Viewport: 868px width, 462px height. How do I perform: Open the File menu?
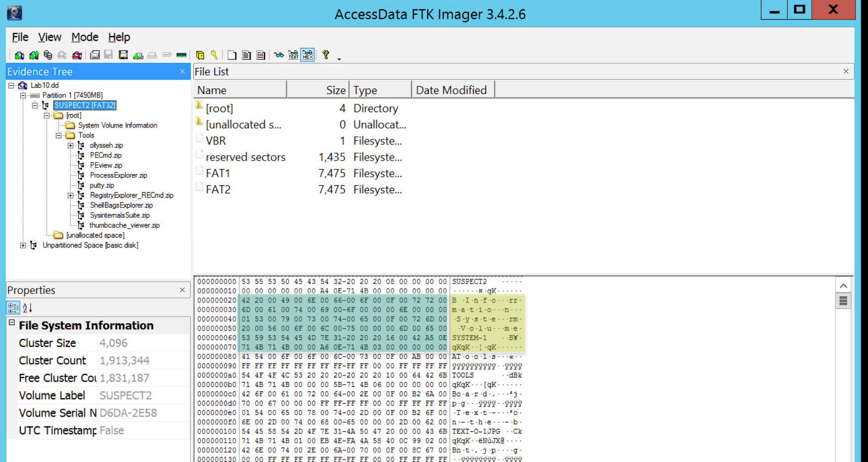[x=20, y=37]
